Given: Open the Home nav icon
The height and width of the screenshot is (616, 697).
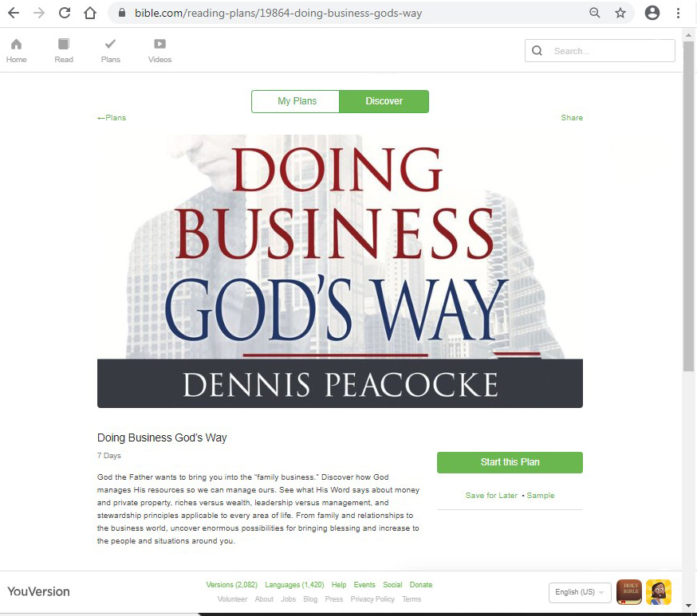Looking at the screenshot, I should [17, 44].
